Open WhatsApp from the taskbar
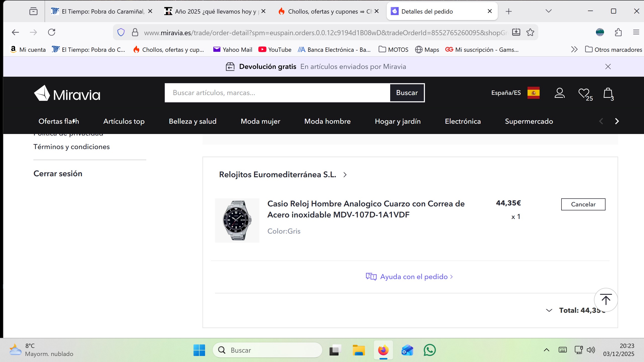The height and width of the screenshot is (362, 644). coord(429,350)
